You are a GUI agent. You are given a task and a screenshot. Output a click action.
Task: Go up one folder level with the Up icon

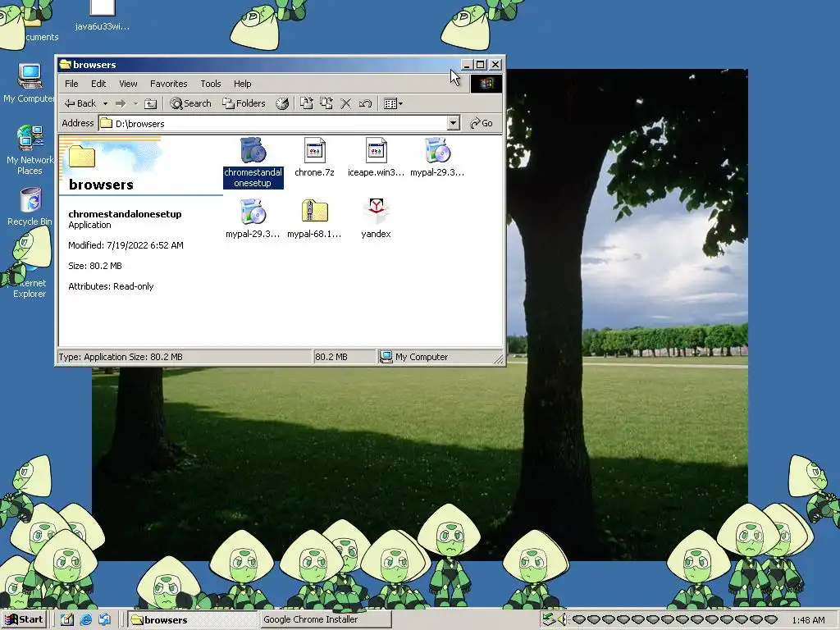[x=151, y=103]
